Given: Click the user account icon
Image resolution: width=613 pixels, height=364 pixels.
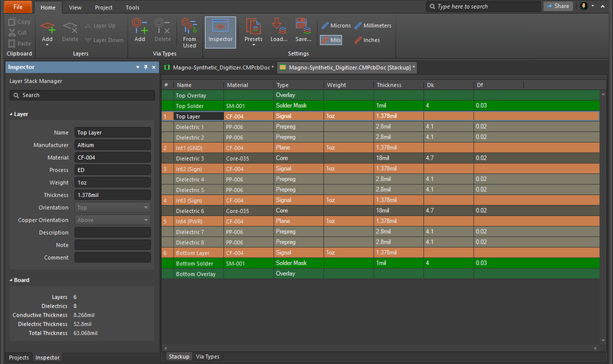Looking at the screenshot, I should point(584,6).
